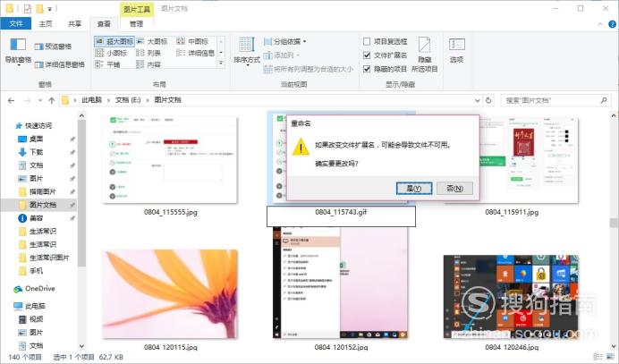Image resolution: width=619 pixels, height=364 pixels.
Task: Open 指南图片 folder in the sidebar
Action: [38, 191]
